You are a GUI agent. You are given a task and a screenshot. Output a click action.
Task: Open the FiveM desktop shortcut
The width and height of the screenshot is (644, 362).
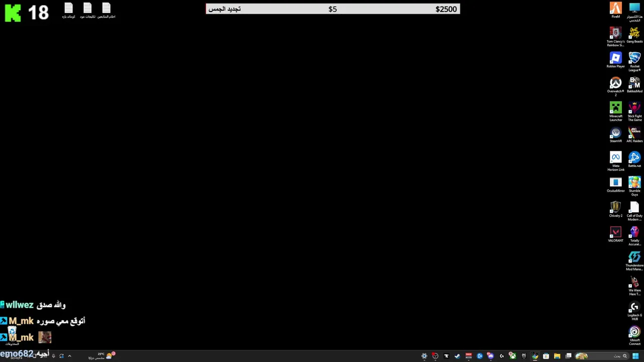point(615,11)
